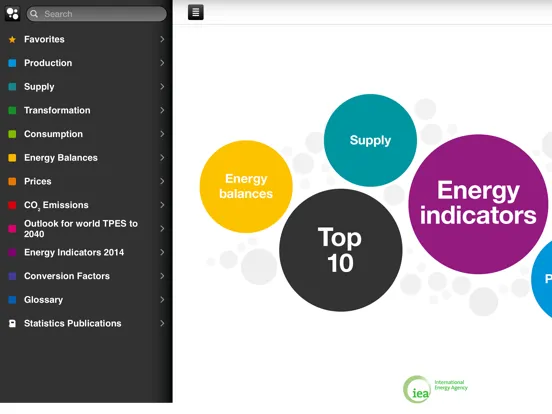Tap the partially visible blue bubble

tap(543, 279)
